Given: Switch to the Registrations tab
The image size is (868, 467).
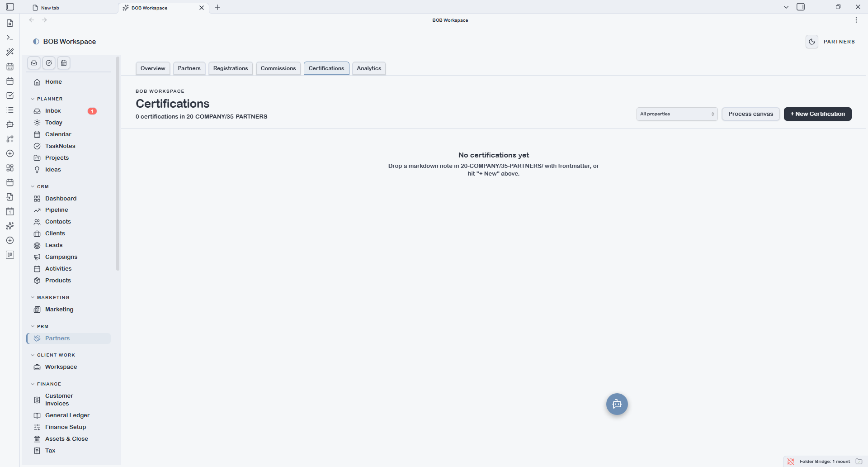Looking at the screenshot, I should [x=231, y=68].
